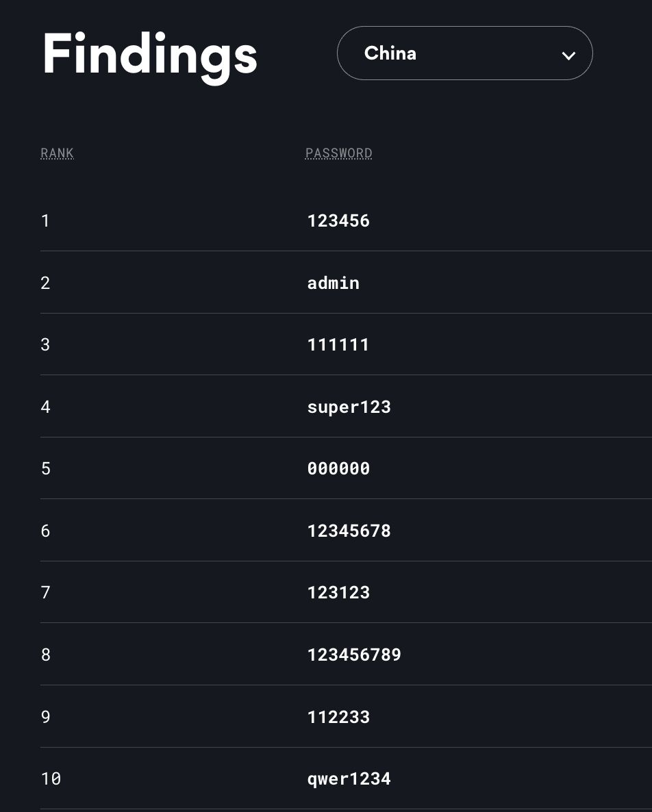Select the 111111 password entry
Image resolution: width=652 pixels, height=812 pixels.
point(338,344)
